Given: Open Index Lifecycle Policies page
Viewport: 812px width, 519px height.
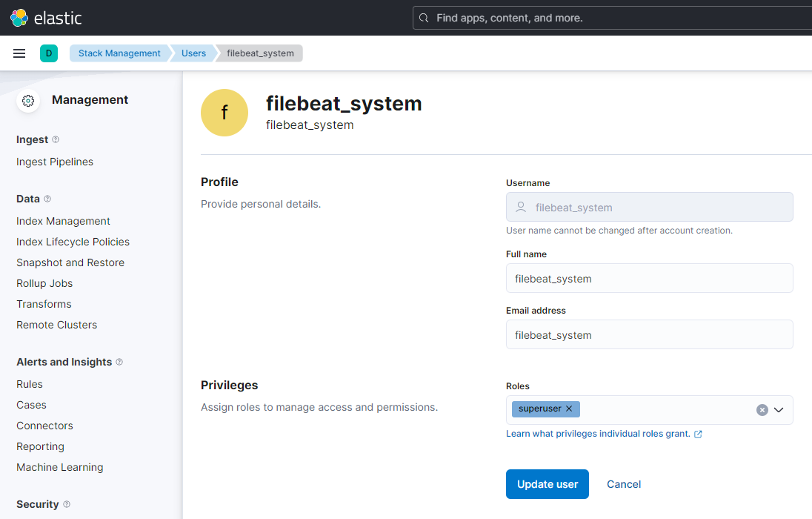Looking at the screenshot, I should pos(73,242).
